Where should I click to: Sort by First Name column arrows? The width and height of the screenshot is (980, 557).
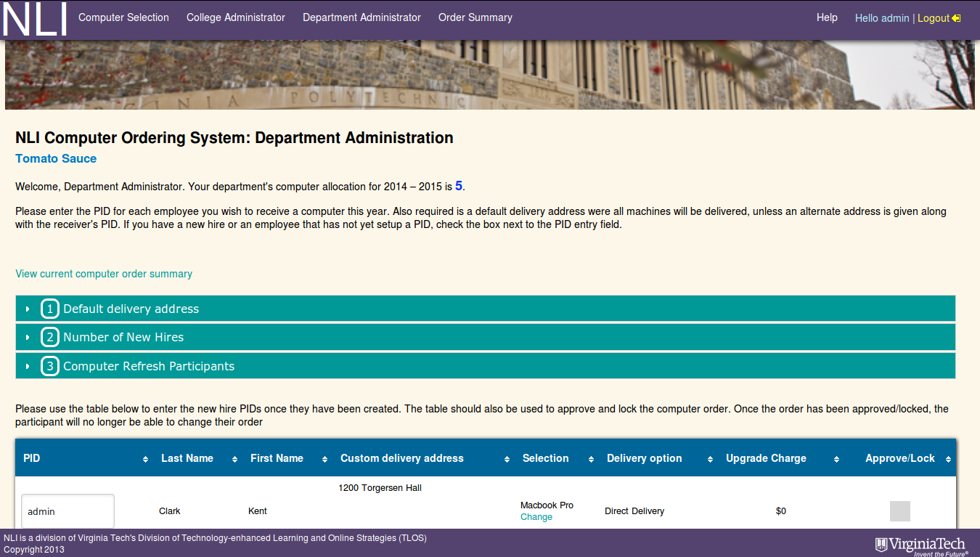324,459
